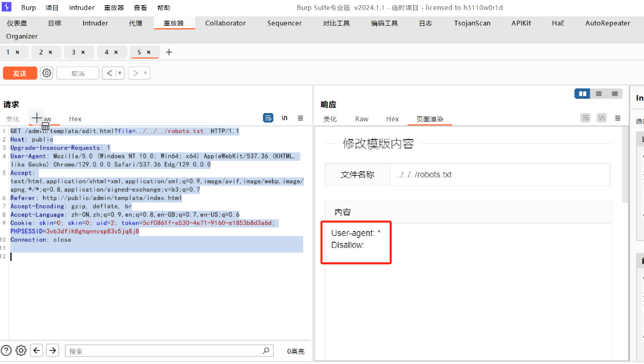
Task: Switch to top-bottom stacked layout view
Action: [599, 94]
